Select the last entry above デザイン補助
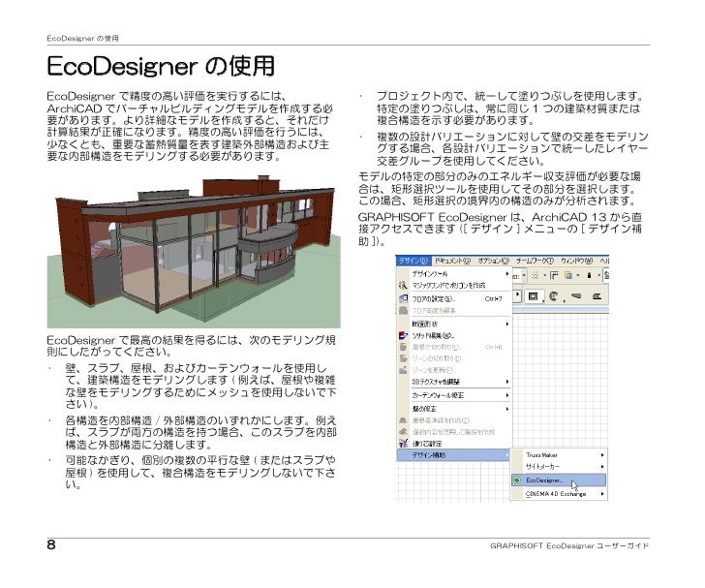 [x=454, y=444]
